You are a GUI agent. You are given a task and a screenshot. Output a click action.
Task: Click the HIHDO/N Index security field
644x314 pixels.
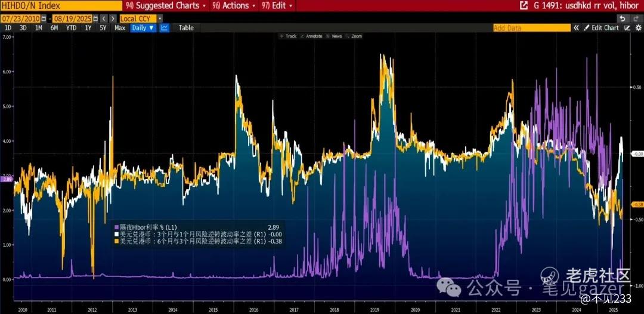[61, 5]
